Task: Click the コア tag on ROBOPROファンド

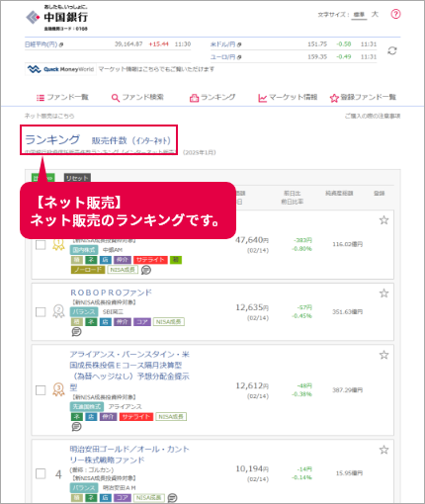Action: (x=142, y=322)
